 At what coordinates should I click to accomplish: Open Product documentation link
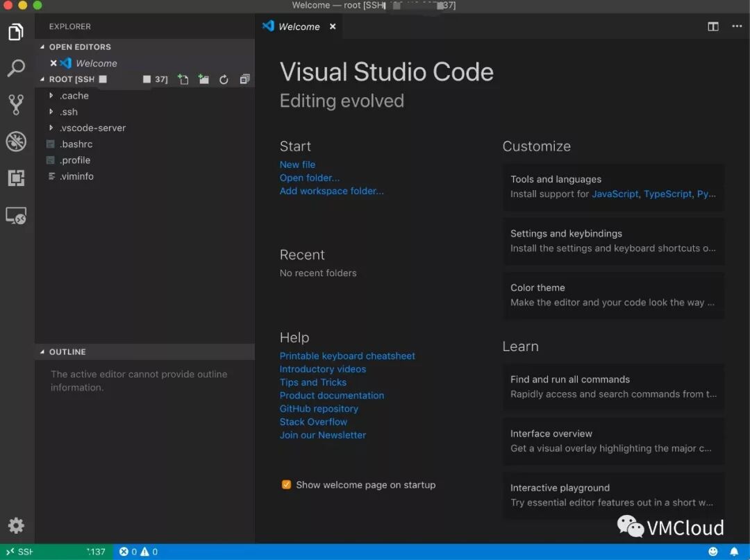tap(331, 396)
